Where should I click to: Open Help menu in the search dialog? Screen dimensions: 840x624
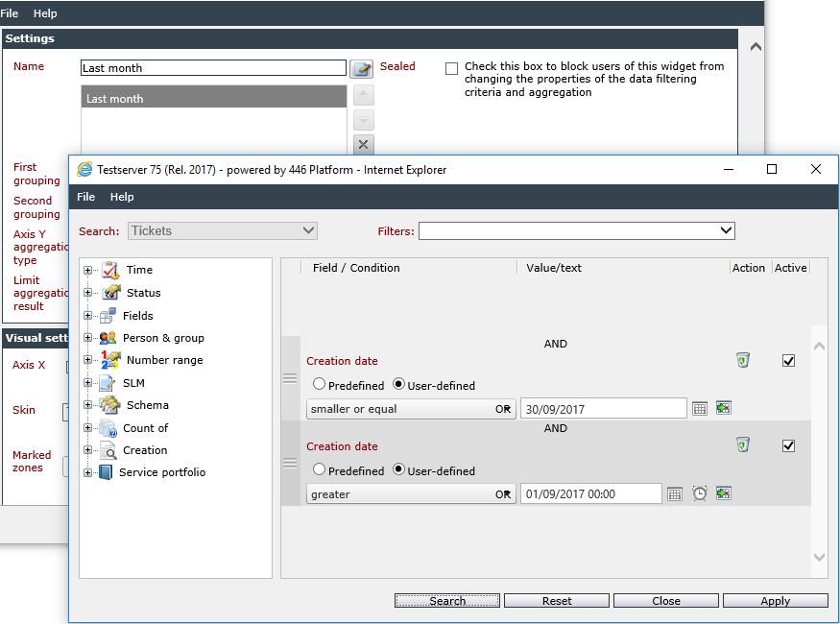click(x=122, y=197)
